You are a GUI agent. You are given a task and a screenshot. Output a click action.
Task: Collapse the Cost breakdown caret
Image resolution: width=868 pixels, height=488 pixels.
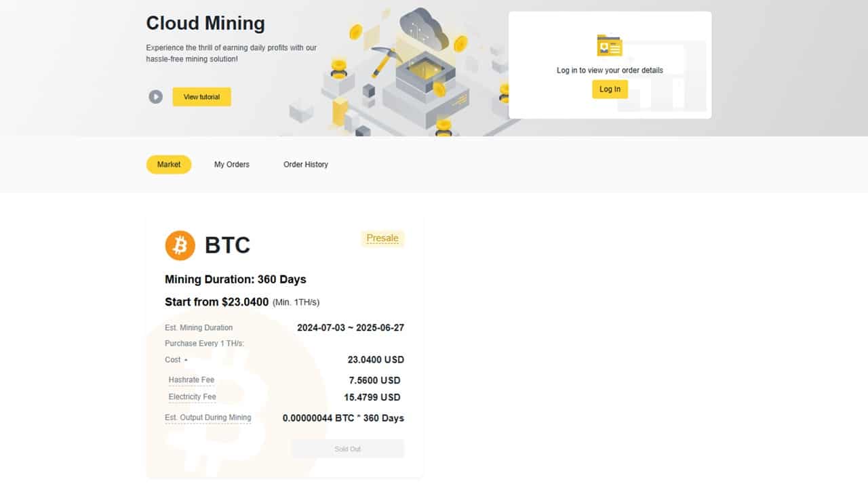pyautogui.click(x=186, y=360)
